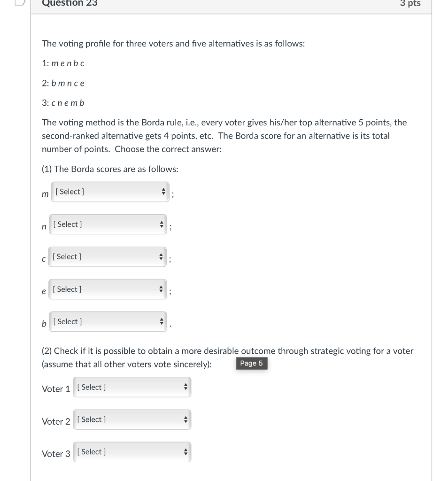Image resolution: width=448 pixels, height=481 pixels.
Task: Open the Voter 1 strategic voting dropdown
Action: (131, 387)
